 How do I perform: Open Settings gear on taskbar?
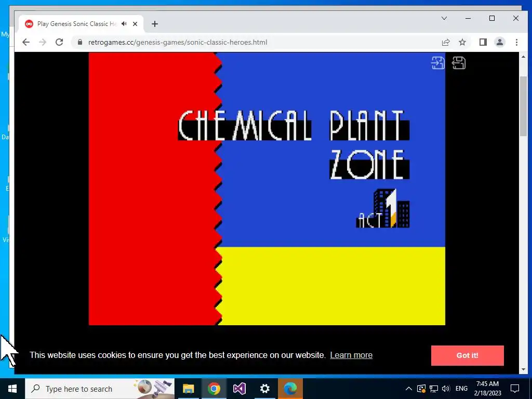click(264, 389)
